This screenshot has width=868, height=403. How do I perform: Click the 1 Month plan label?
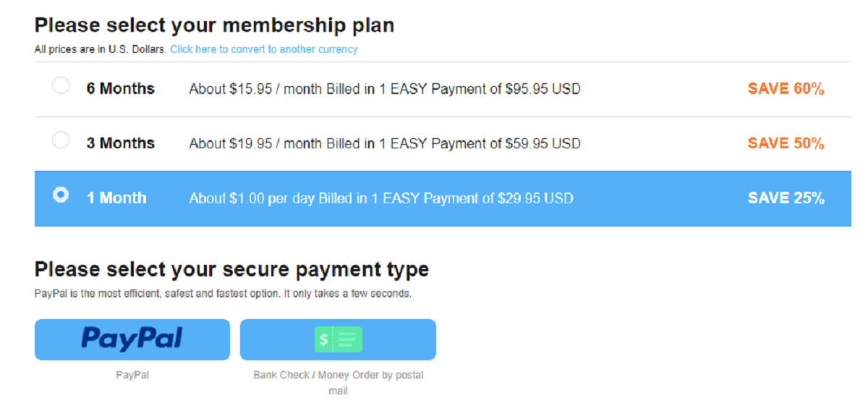coord(116,198)
